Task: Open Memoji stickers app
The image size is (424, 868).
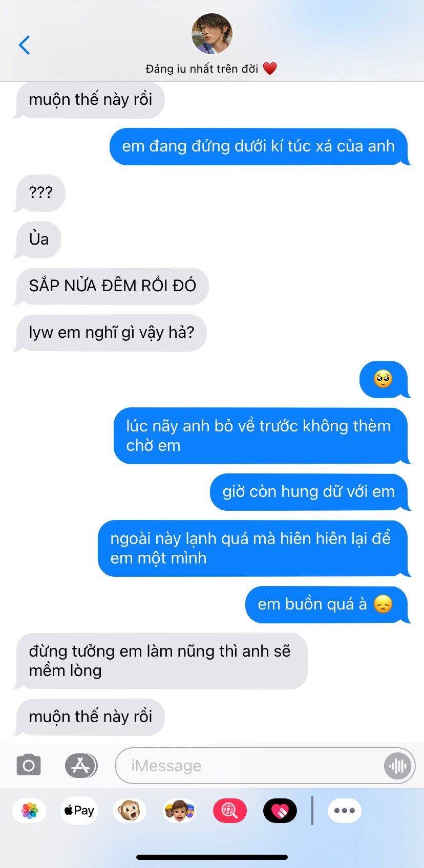Action: click(x=179, y=811)
